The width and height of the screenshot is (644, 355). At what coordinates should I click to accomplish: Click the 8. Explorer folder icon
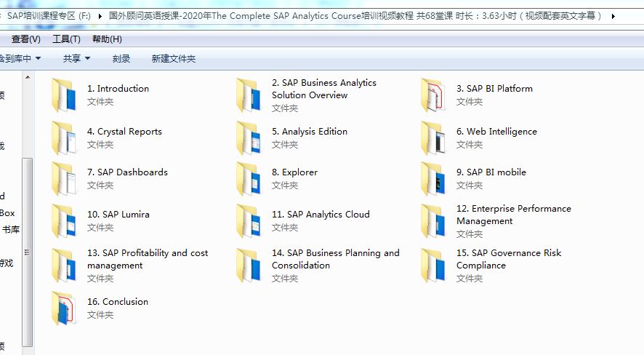pyautogui.click(x=249, y=179)
